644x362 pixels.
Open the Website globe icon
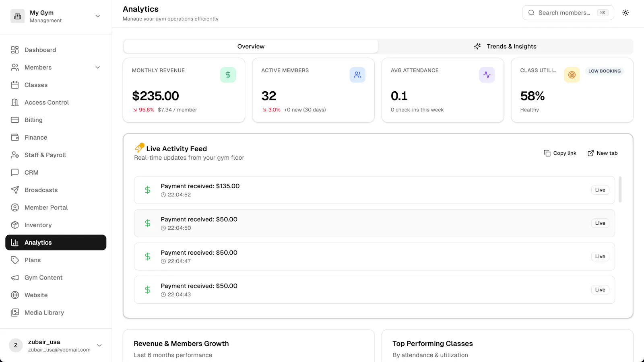click(x=15, y=295)
